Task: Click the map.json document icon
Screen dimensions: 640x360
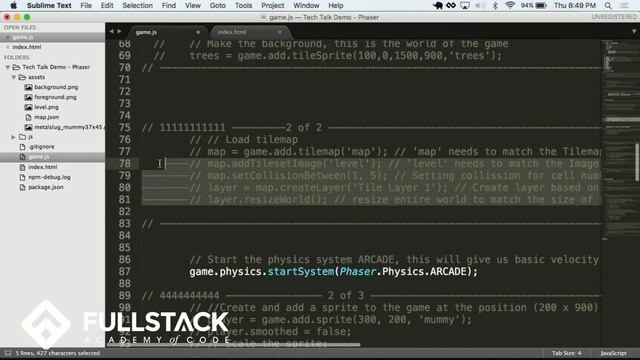Action: tap(28, 117)
